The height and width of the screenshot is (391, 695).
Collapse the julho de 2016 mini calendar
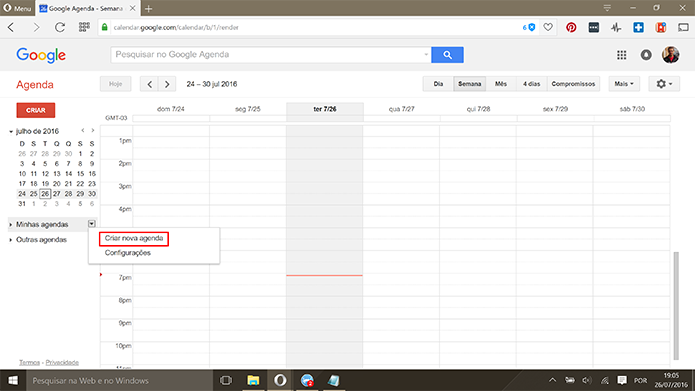pos(11,132)
